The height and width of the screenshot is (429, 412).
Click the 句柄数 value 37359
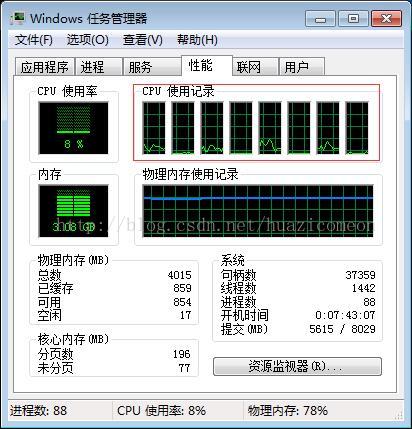(x=360, y=275)
